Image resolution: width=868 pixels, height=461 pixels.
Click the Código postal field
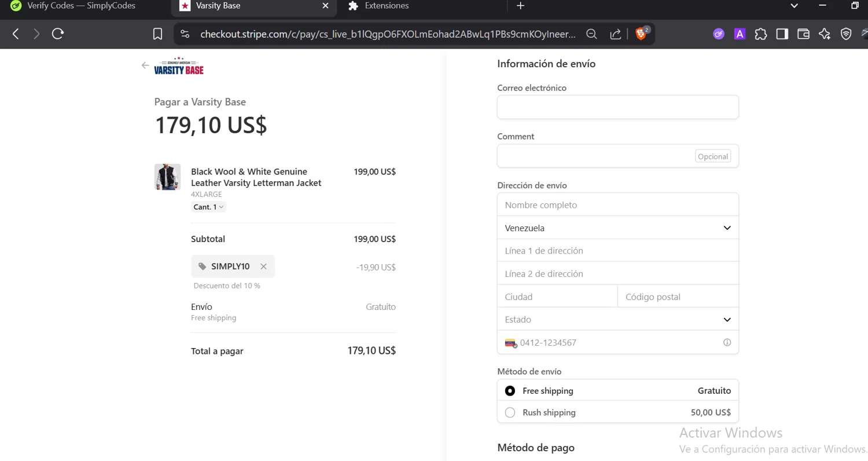click(678, 297)
